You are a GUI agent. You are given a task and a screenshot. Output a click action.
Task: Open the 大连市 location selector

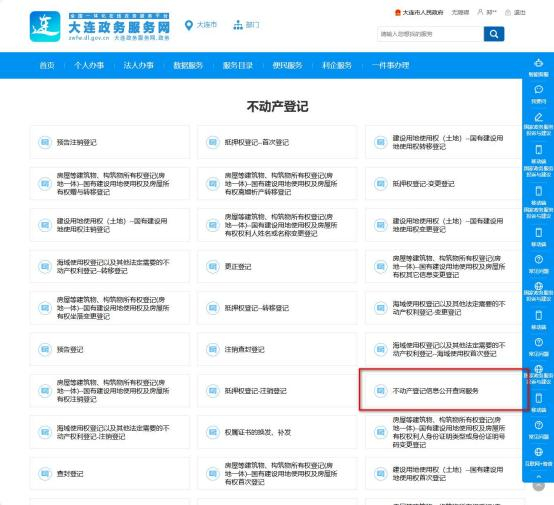[201, 25]
